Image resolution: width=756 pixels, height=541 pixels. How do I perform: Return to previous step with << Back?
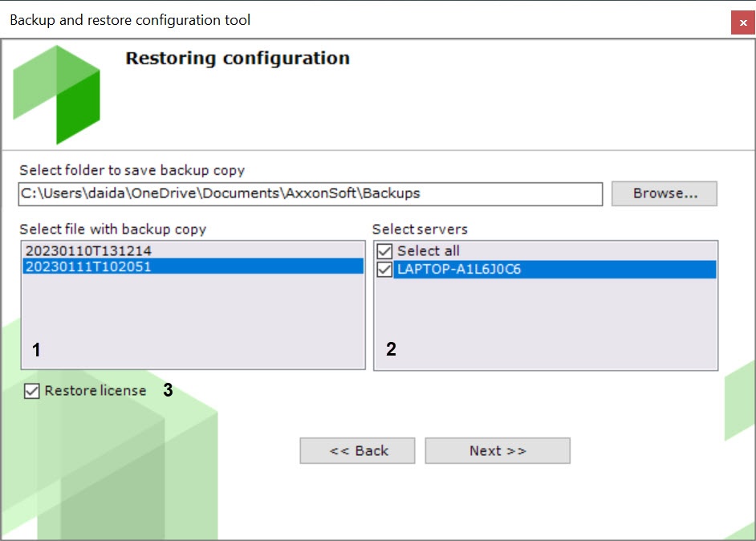358,451
